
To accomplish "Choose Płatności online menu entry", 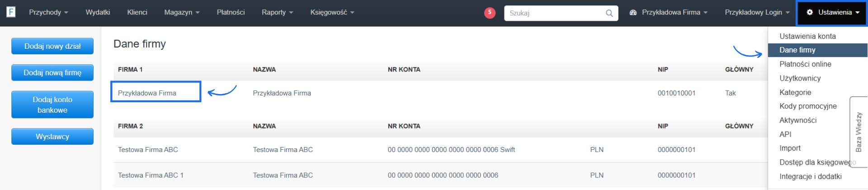I will click(805, 64).
